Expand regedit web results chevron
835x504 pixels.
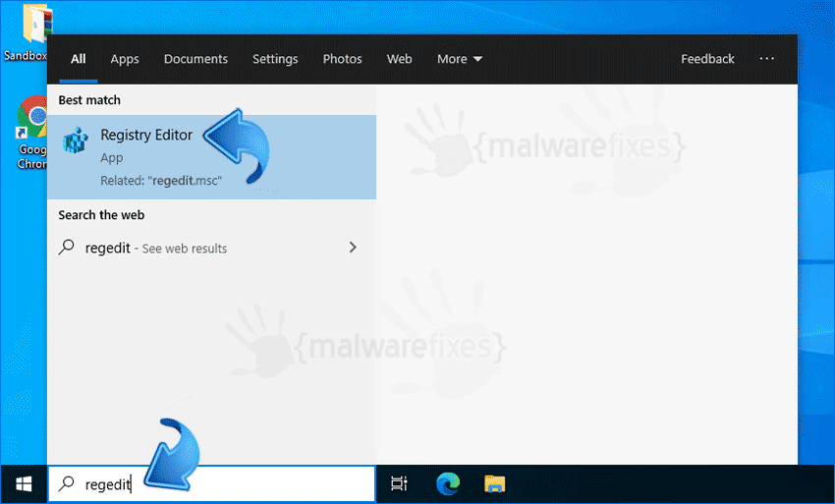353,248
